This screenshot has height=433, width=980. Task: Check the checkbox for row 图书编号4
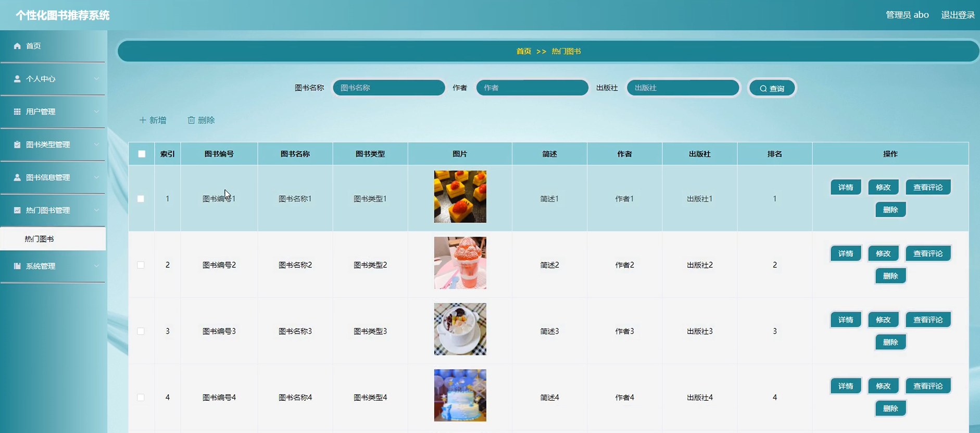pos(141,397)
